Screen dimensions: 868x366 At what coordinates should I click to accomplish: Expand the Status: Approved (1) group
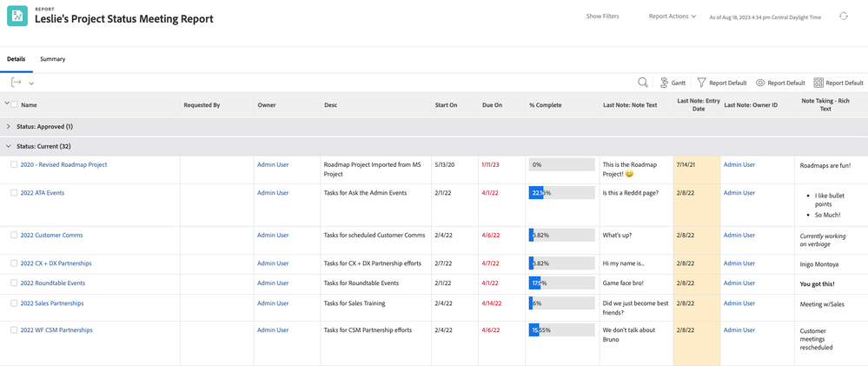(x=9, y=127)
